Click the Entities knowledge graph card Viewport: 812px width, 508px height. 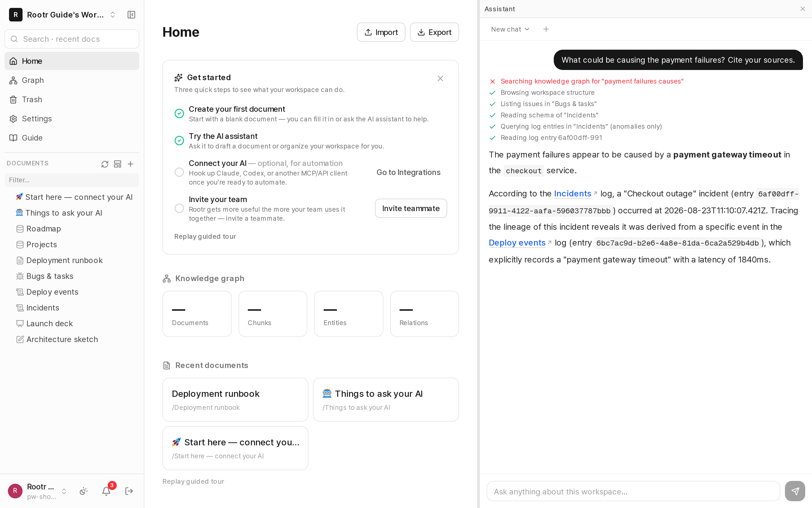point(348,314)
